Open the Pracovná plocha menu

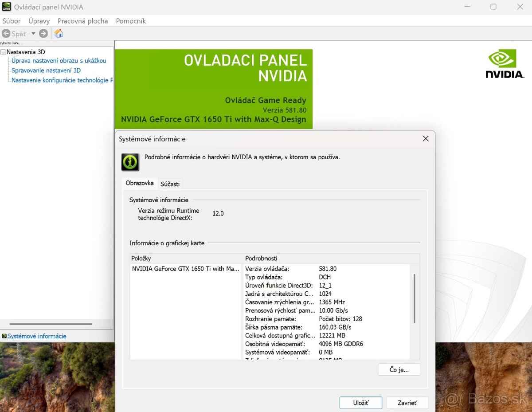(x=82, y=21)
